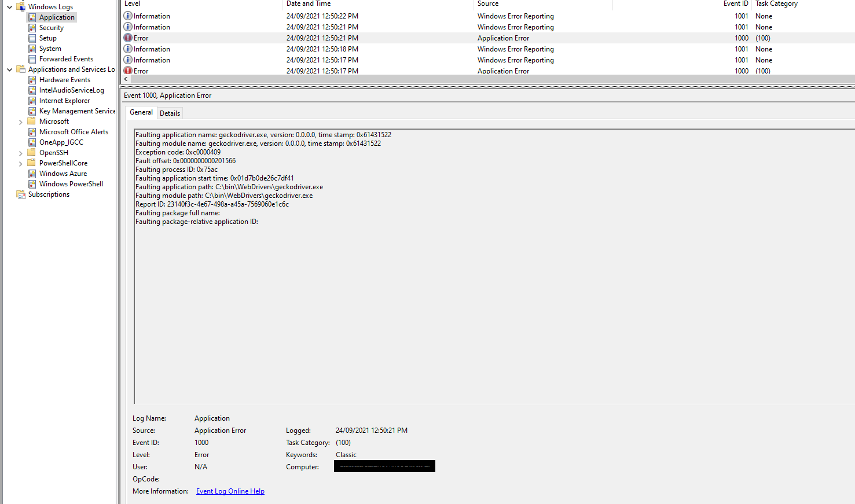Click the Subscriptions node
The image size is (855, 504).
coord(49,194)
